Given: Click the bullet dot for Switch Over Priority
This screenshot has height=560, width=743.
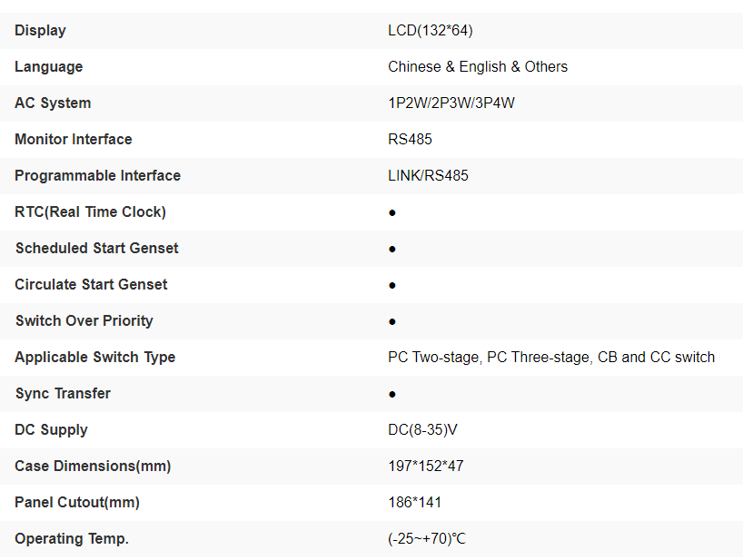Looking at the screenshot, I should (392, 321).
